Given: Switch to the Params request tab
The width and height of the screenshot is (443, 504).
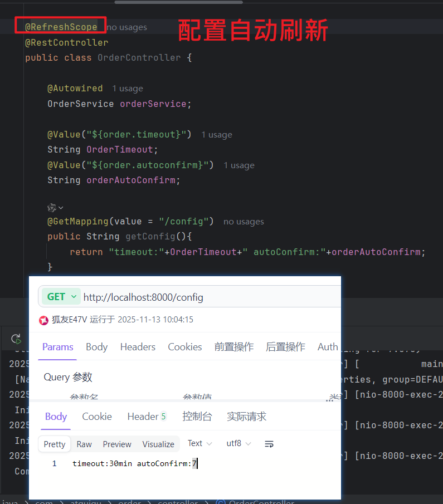Looking at the screenshot, I should [x=57, y=347].
